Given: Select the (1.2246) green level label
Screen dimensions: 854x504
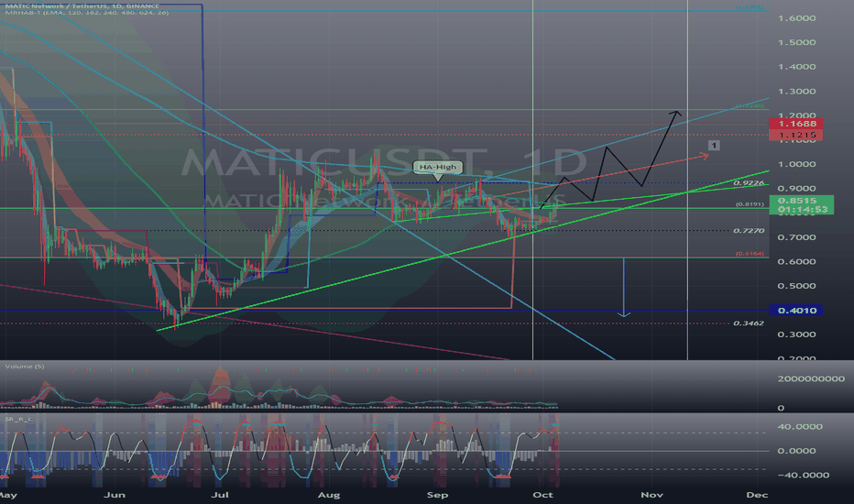Looking at the screenshot, I should coord(750,105).
